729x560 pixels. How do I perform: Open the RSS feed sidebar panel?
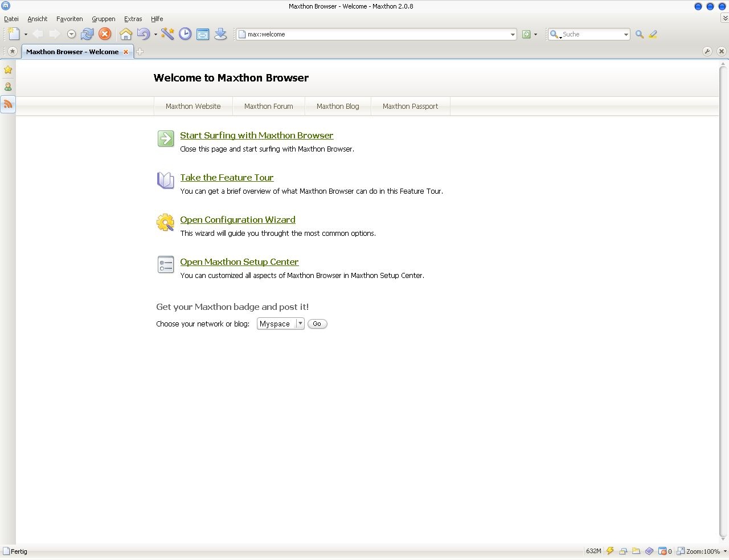click(x=8, y=104)
